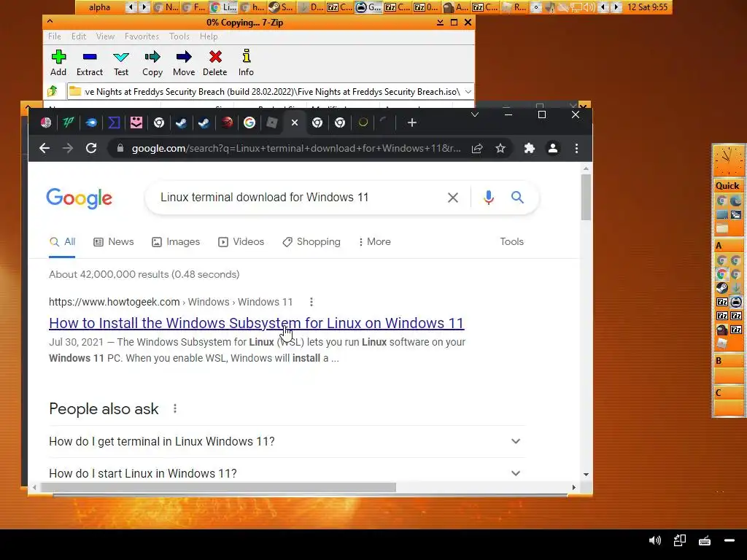Viewport: 747px width, 560px height.
Task: Open the Chrome profile icon
Action: pos(553,149)
